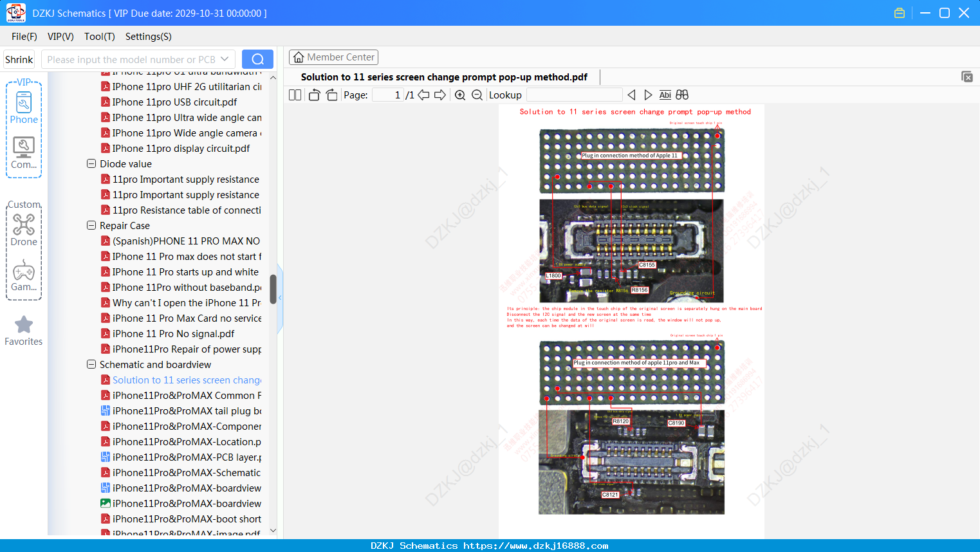980x552 pixels.
Task: Click the tree scroll down arrow
Action: pyautogui.click(x=273, y=531)
